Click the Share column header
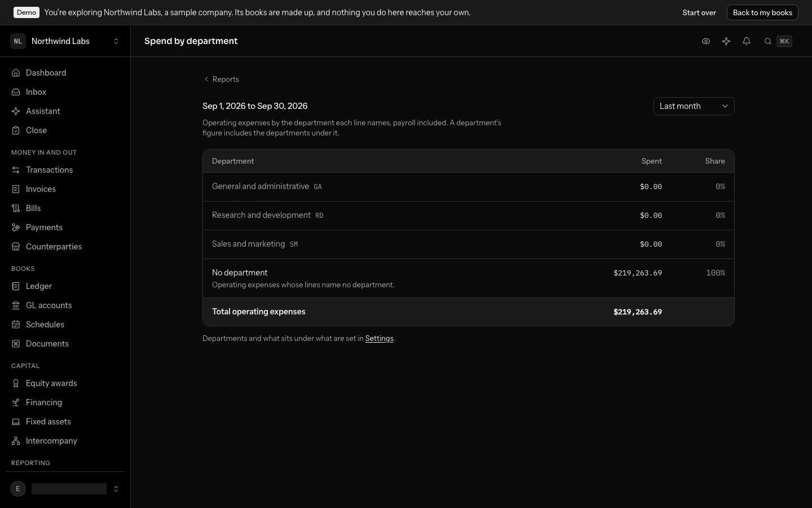The width and height of the screenshot is (812, 508). [715, 161]
